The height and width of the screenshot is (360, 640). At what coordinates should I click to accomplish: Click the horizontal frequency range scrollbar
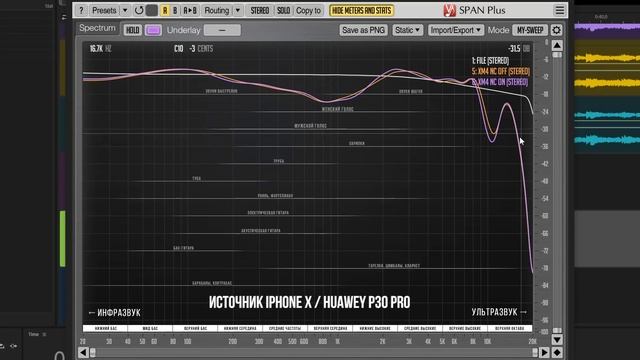(314, 352)
